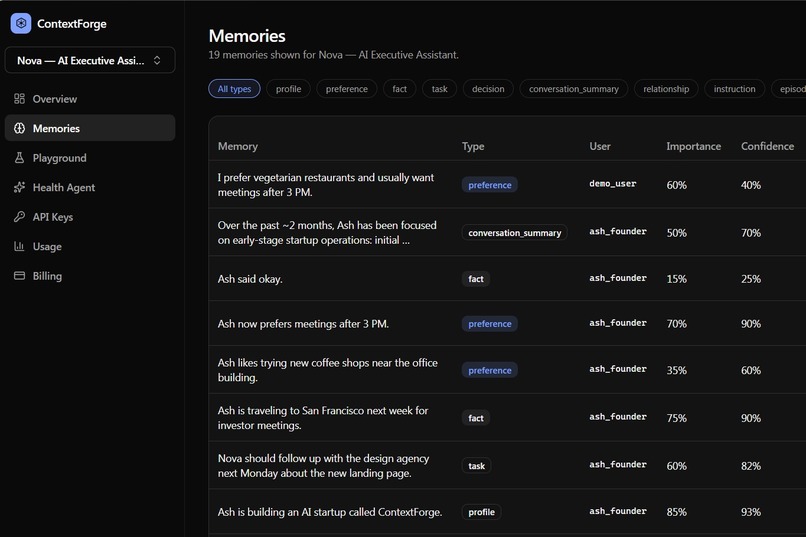
Task: Click the task badge on design agency row
Action: tap(477, 466)
